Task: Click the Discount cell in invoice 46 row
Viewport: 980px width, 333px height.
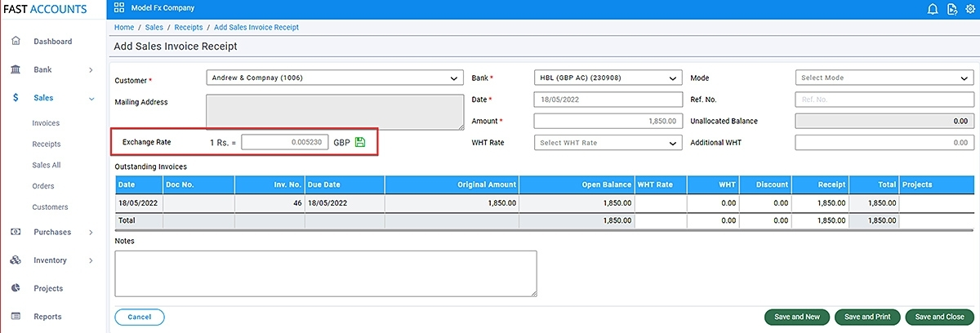Action: coord(766,202)
